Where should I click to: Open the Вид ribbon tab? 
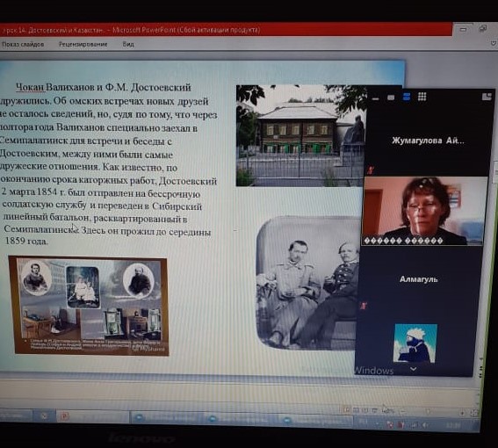[x=128, y=44]
